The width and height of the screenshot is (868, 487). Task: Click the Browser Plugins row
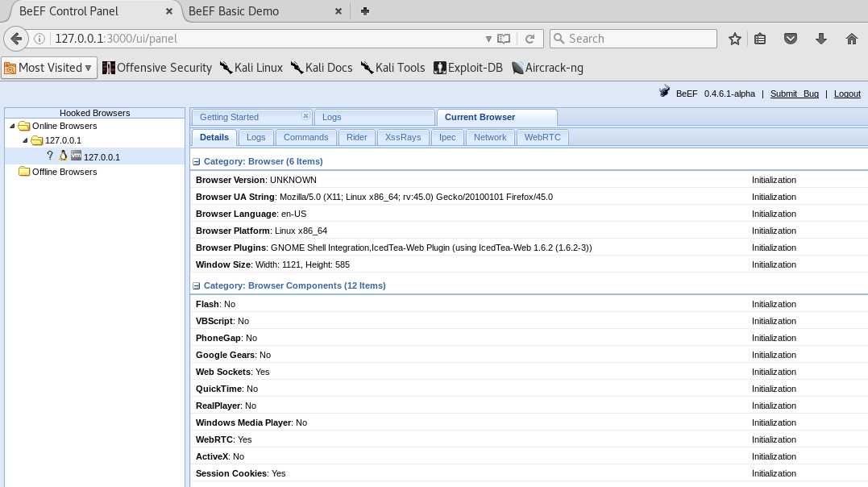(529, 248)
